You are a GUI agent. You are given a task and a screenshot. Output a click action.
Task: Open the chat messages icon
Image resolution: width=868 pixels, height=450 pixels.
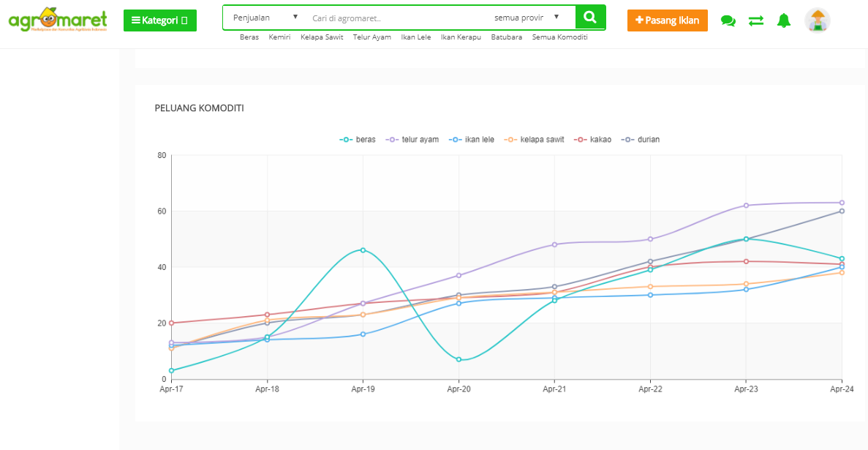coord(728,20)
